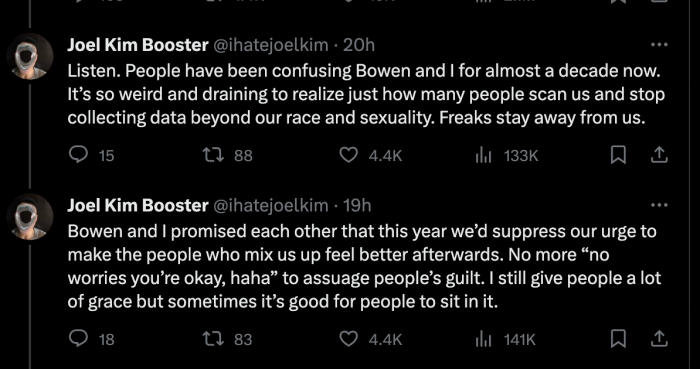
Task: Open Joel Kim Booster avatar on 19h tweet
Action: tap(30, 217)
